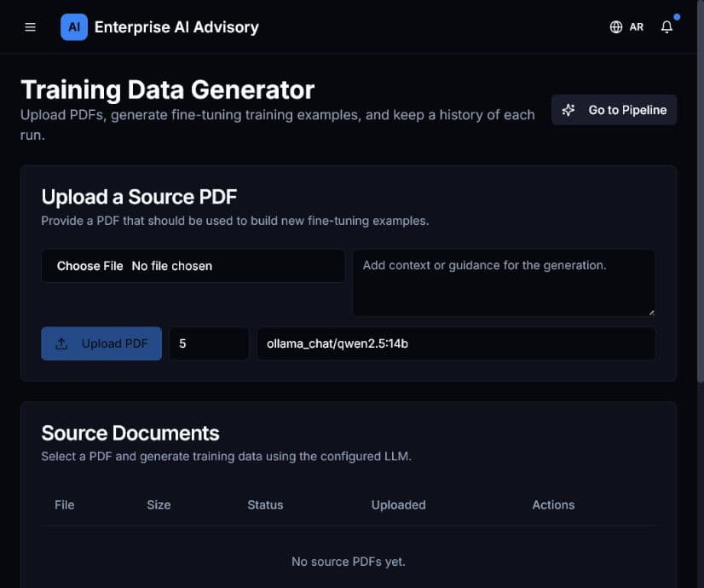Click the File column header
Screen dimensions: 704x588
(65, 505)
